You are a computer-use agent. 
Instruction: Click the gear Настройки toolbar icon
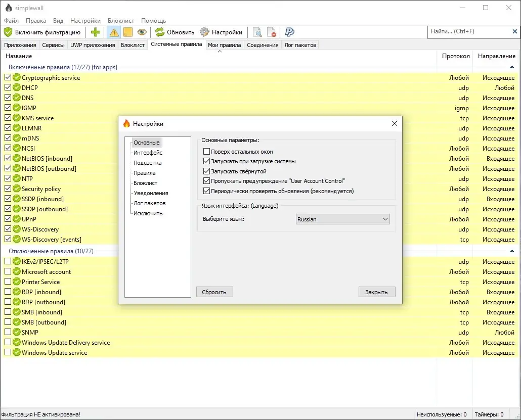pyautogui.click(x=204, y=32)
